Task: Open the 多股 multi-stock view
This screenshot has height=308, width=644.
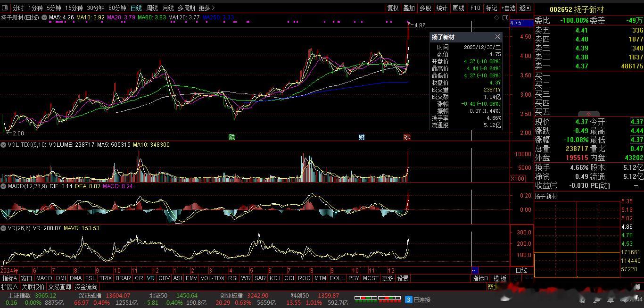Action: (425, 8)
